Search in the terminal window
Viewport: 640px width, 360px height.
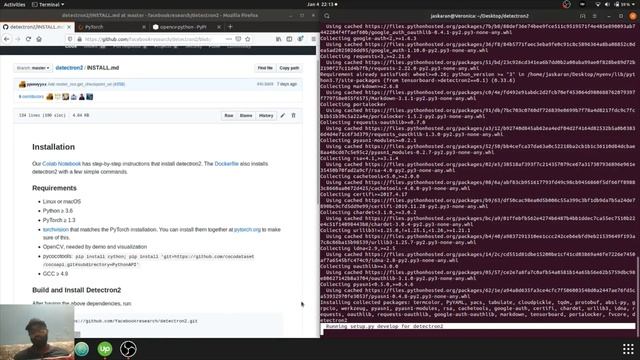click(327, 16)
